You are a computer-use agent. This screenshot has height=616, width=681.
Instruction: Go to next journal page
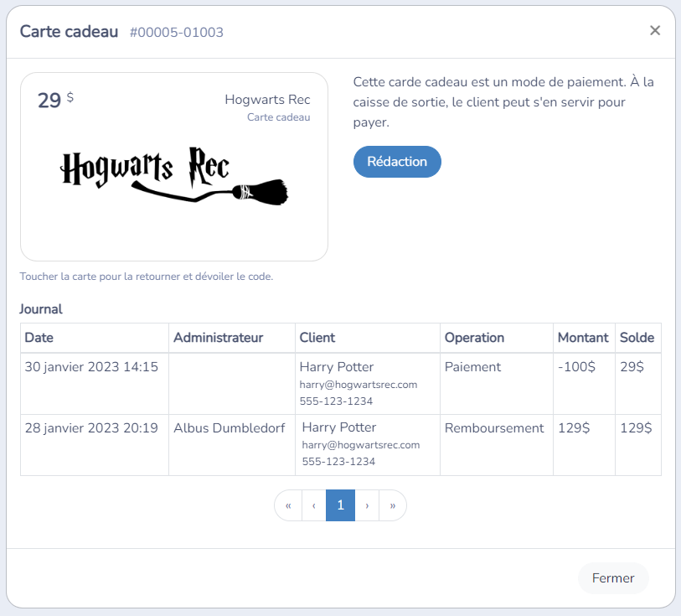(x=367, y=505)
